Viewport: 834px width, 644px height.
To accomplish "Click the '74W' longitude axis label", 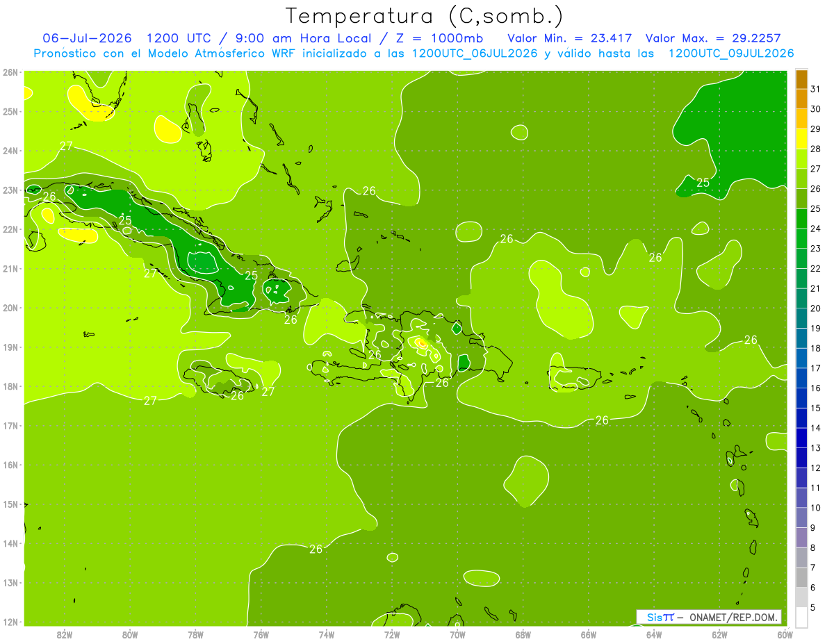I will (x=327, y=634).
